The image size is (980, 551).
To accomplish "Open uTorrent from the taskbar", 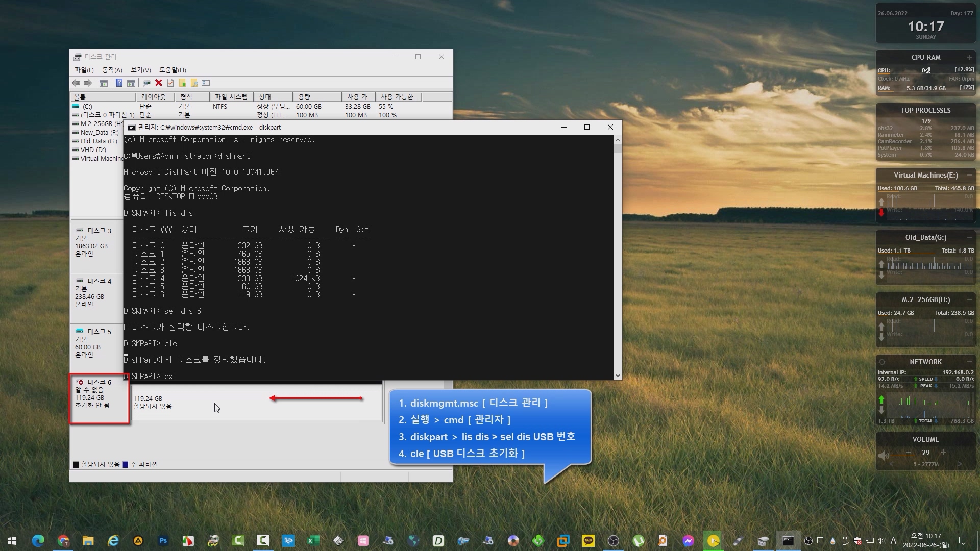I will pyautogui.click(x=638, y=541).
